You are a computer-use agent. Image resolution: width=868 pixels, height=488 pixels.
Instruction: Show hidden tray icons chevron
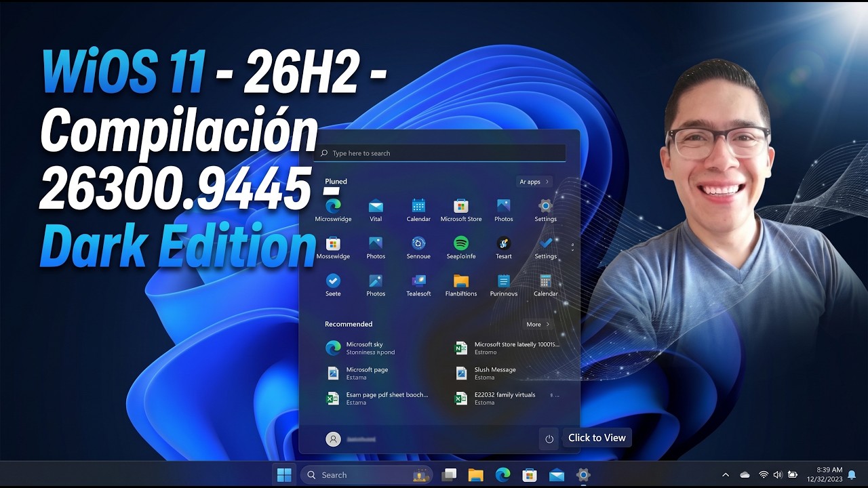coord(726,475)
